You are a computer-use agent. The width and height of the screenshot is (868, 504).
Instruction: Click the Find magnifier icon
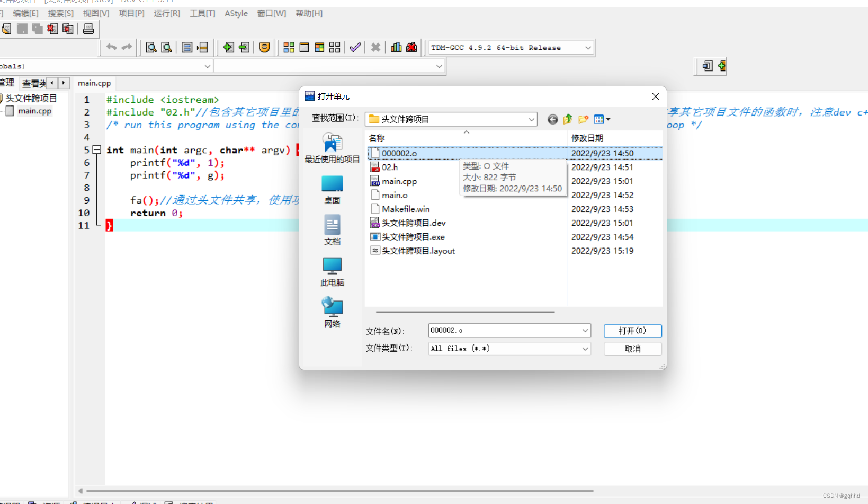(x=151, y=47)
